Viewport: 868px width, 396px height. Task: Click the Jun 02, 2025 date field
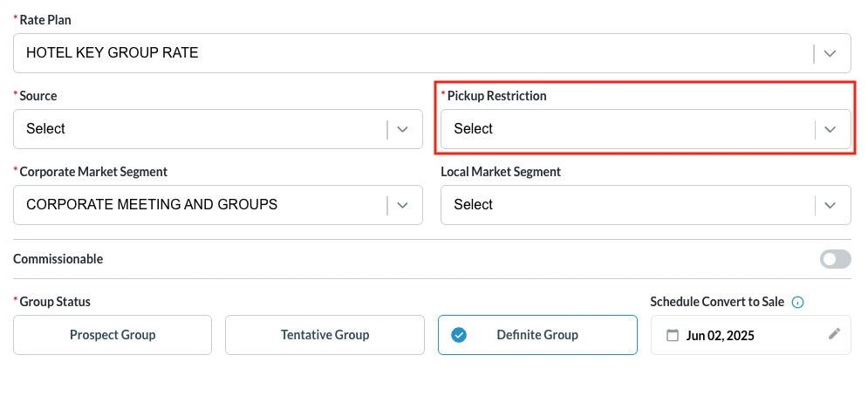(x=721, y=335)
